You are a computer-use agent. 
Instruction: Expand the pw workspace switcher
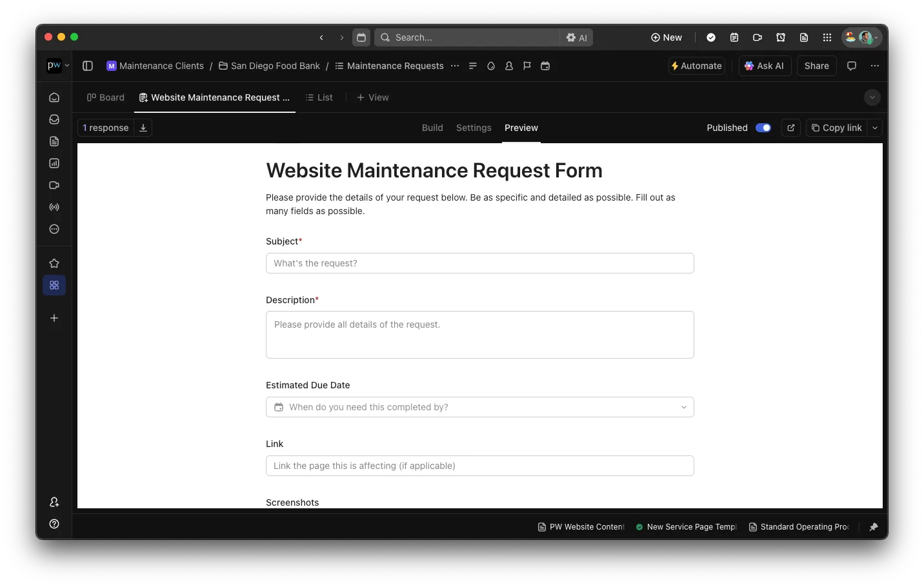click(58, 65)
